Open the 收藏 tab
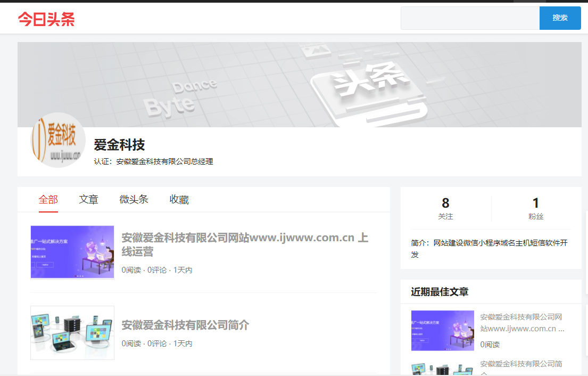588x376 pixels. coord(179,199)
